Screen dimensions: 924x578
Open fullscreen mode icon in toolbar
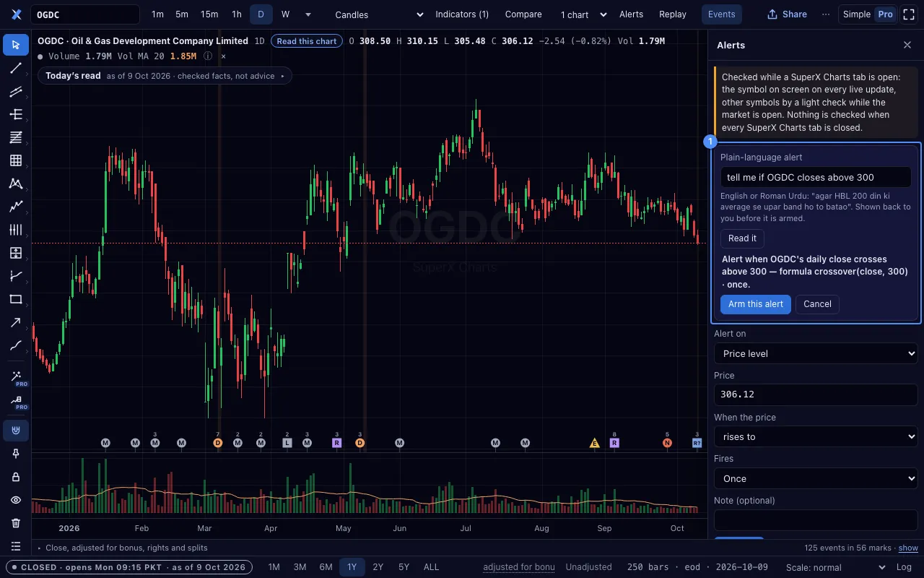(909, 14)
